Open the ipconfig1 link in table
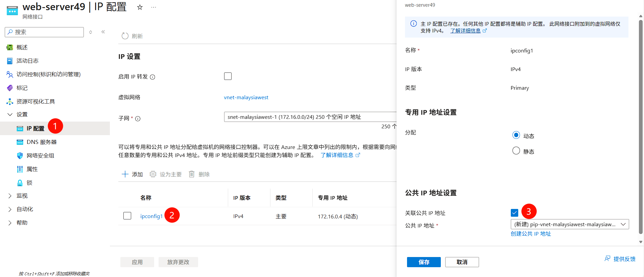The image size is (644, 277). 151,216
